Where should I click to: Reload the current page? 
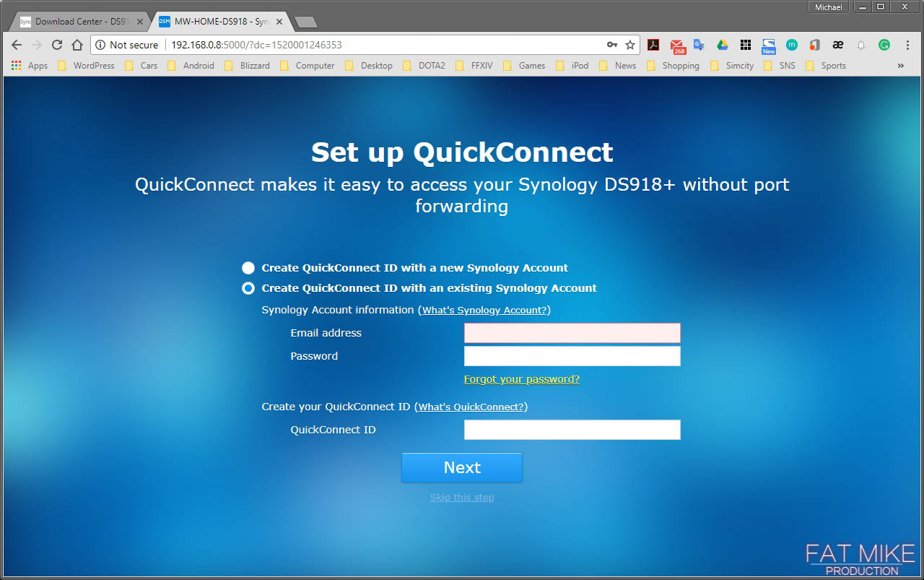(x=57, y=45)
